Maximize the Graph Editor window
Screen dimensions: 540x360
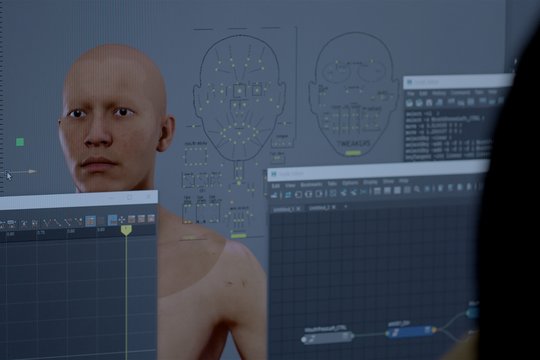[x=130, y=197]
